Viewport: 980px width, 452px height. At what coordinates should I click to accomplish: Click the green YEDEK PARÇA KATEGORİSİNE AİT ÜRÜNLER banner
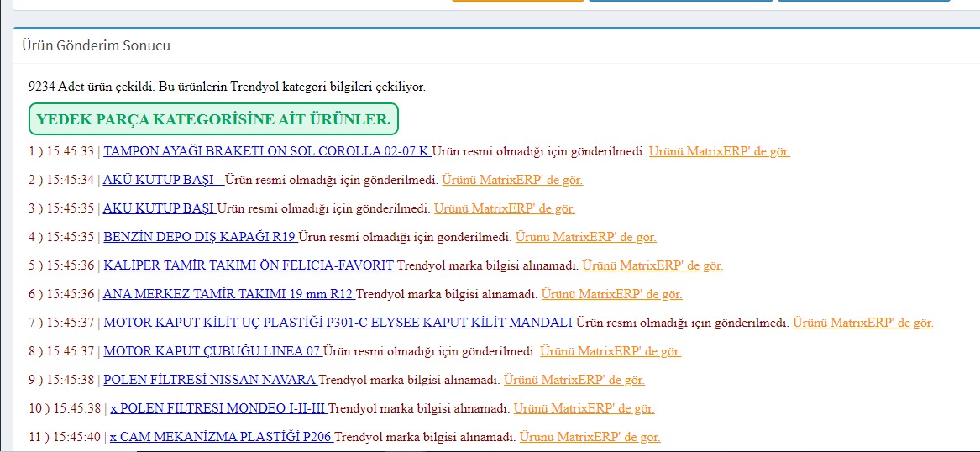(213, 119)
